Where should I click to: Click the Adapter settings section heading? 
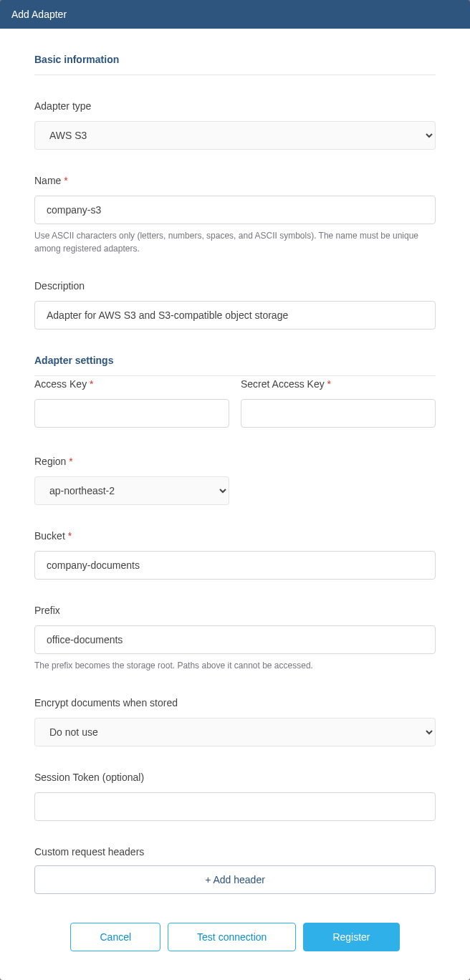click(x=74, y=360)
